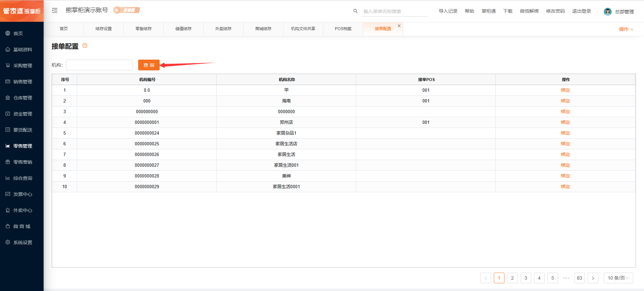Click the 采购管理 cart icon in sidebar
Viewport: 644px width, 291px height.
[x=8, y=65]
